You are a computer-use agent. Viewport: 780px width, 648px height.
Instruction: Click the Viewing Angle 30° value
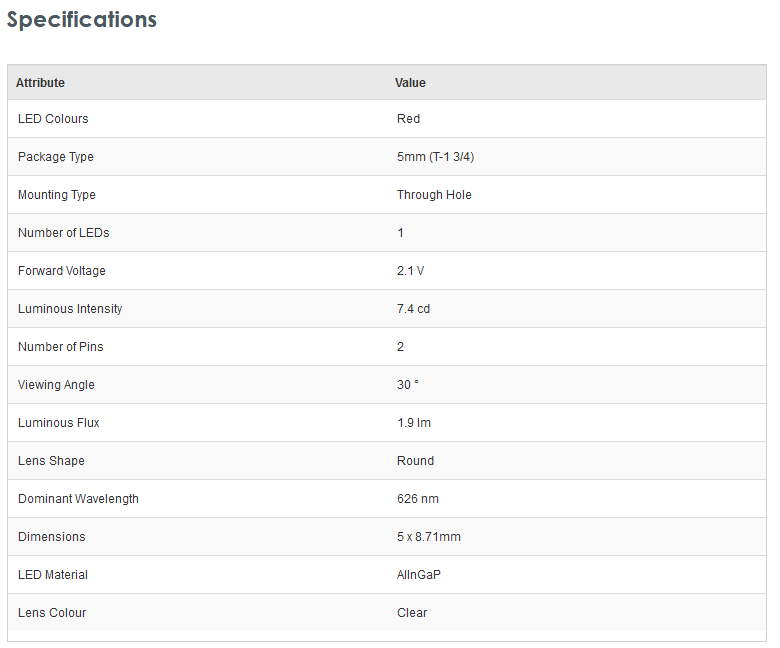tap(408, 385)
